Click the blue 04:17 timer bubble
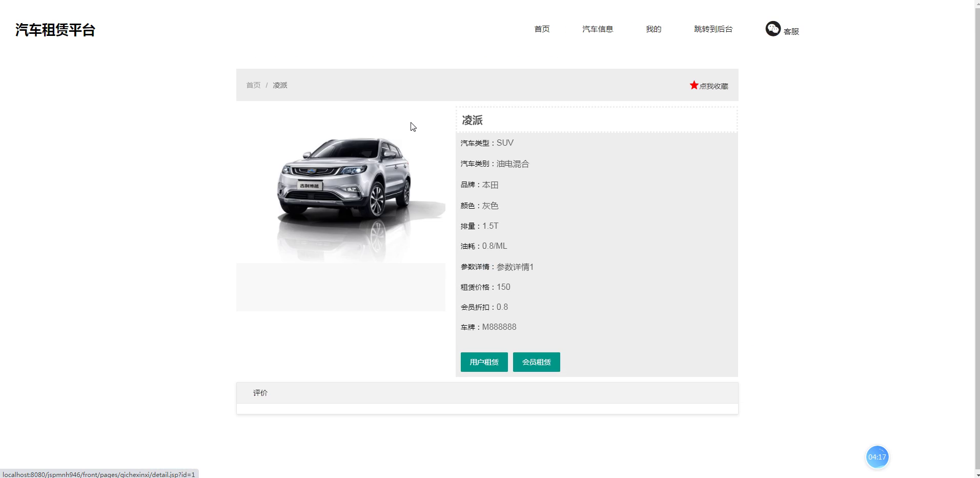 coord(877,457)
